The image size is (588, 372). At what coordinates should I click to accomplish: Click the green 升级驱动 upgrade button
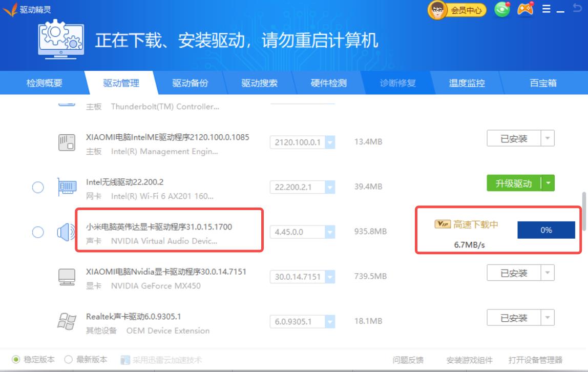coord(515,183)
